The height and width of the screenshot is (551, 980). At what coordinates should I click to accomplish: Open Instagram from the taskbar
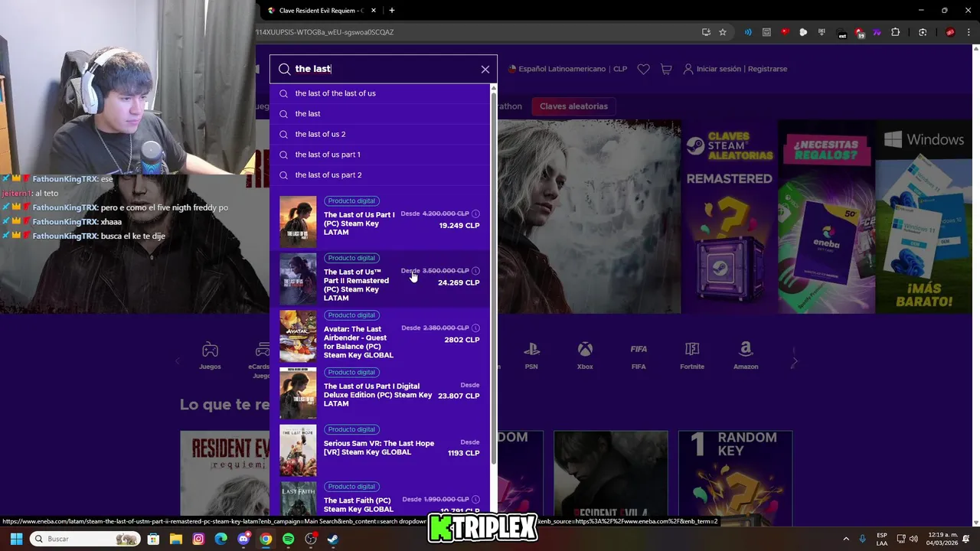pos(198,539)
